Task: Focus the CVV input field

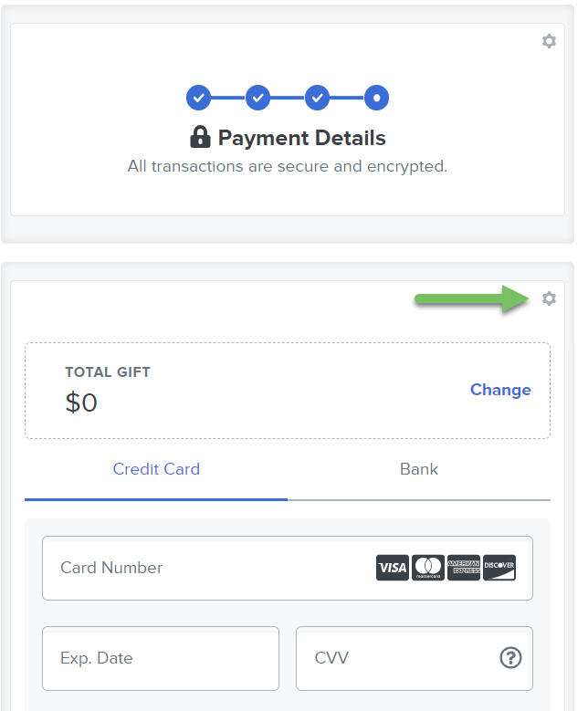Action: [415, 658]
